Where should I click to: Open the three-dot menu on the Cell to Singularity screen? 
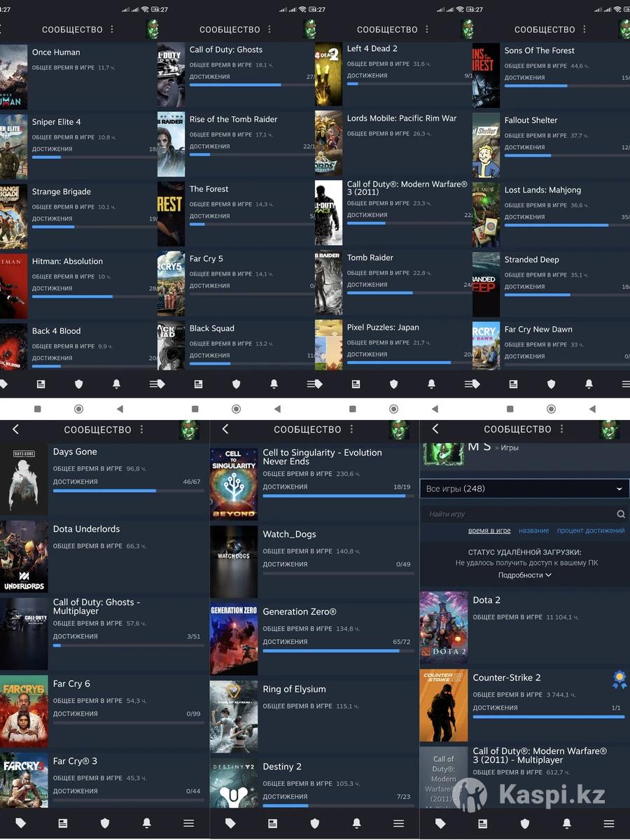[x=351, y=429]
